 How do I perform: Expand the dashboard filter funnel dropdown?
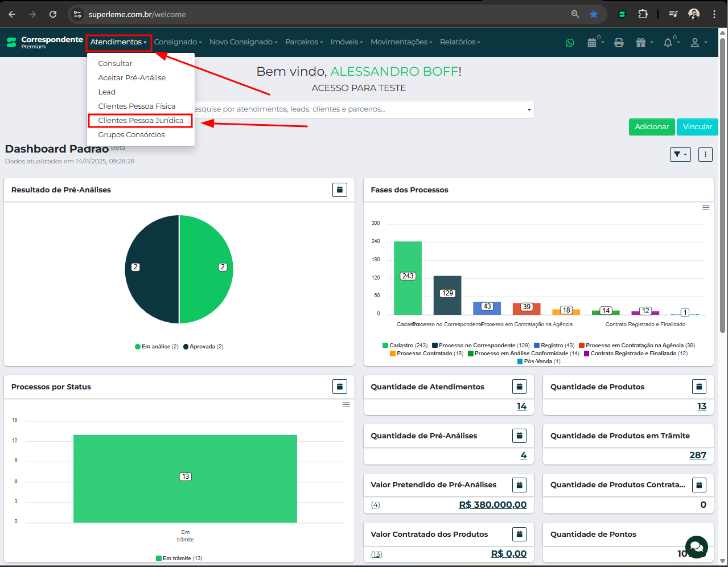(x=680, y=154)
